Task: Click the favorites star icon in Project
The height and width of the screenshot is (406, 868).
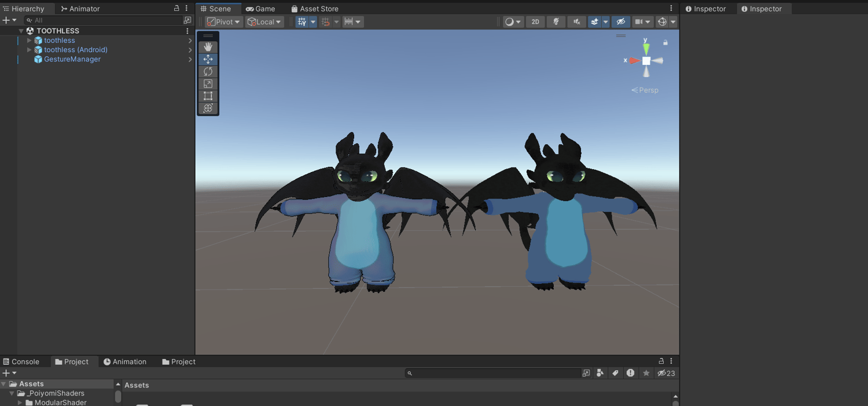Action: [646, 373]
